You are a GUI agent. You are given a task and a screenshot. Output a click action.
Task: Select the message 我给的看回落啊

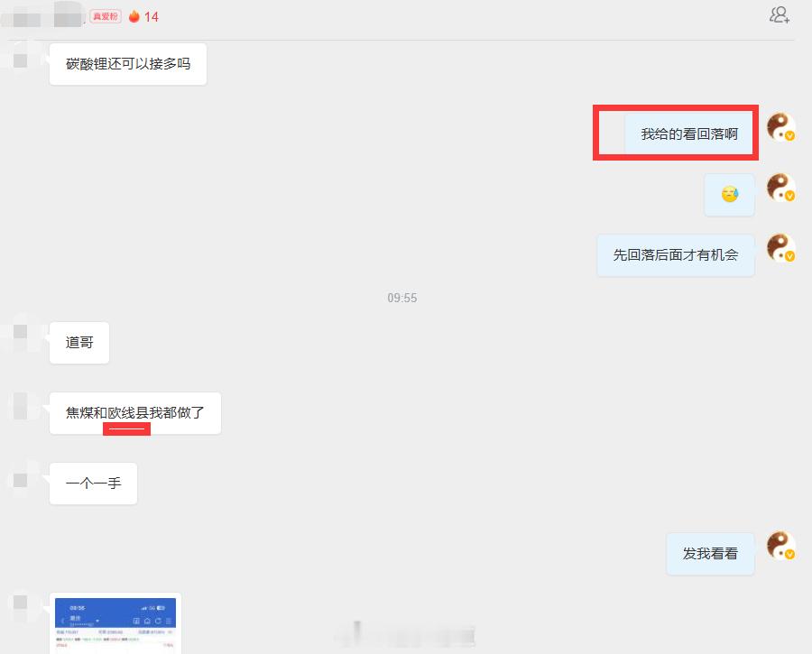point(689,134)
